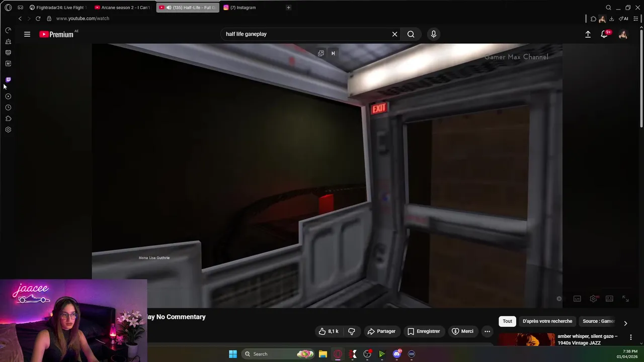The height and width of the screenshot is (362, 644).
Task: Open the sidebar player icon below Twitch
Action: pos(8,97)
